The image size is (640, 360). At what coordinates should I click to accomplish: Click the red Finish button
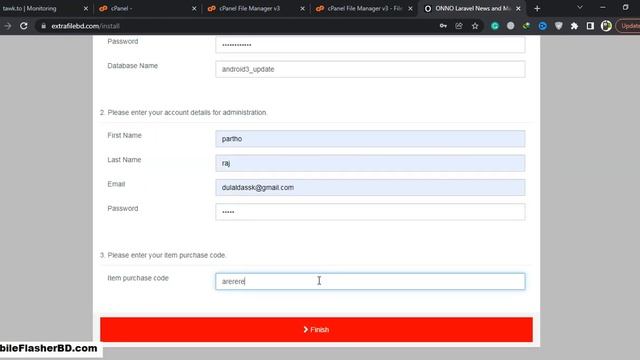[316, 329]
